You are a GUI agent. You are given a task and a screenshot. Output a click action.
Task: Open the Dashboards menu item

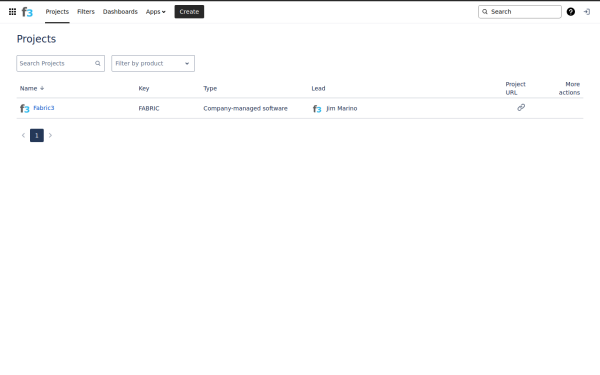(120, 12)
